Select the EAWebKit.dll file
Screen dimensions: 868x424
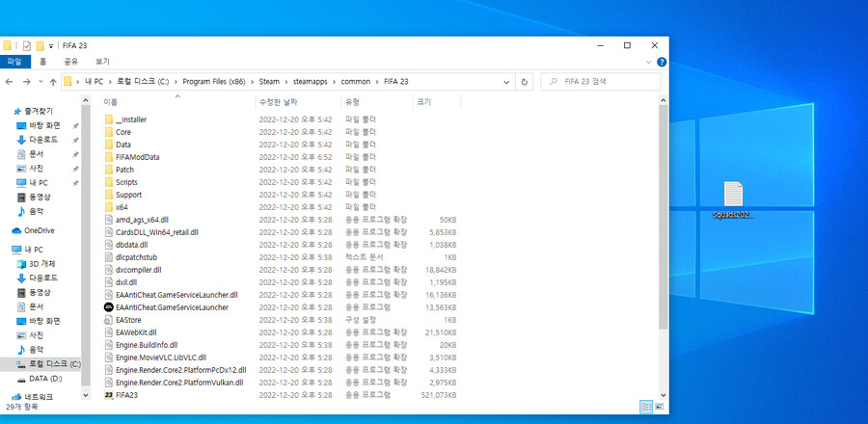point(136,332)
